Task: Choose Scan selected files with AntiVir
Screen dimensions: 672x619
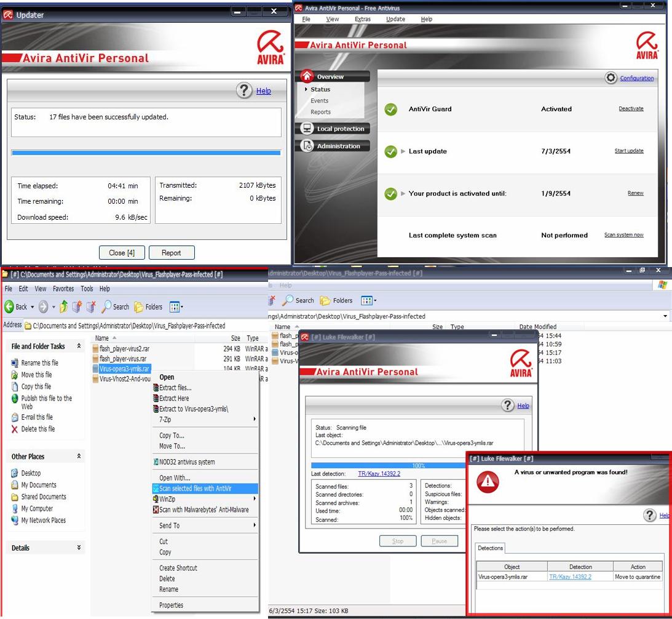Action: 205,488
